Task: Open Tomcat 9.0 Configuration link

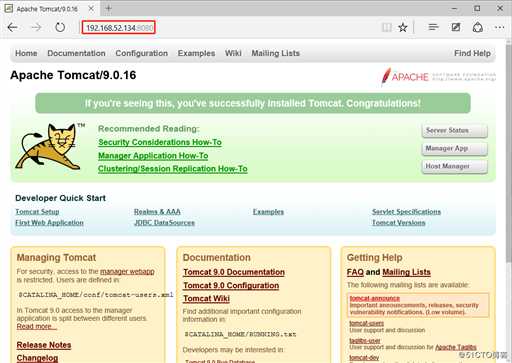Action: click(x=231, y=286)
